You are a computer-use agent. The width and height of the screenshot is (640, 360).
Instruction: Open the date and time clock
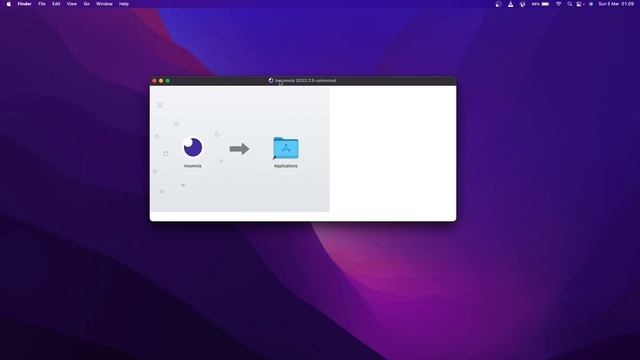[x=616, y=4]
